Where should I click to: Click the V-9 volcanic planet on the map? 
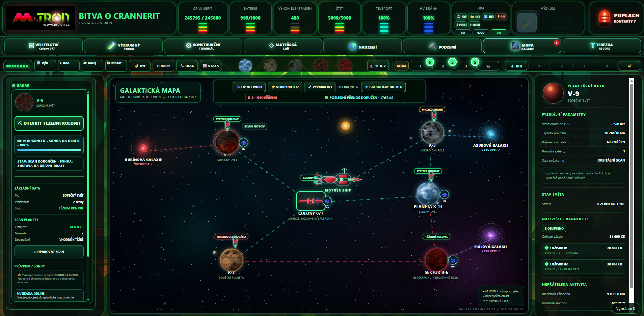(x=227, y=142)
